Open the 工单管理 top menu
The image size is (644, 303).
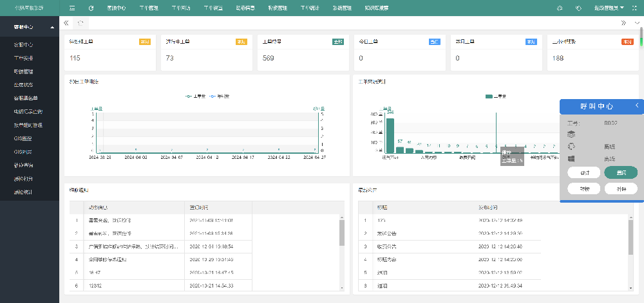pyautogui.click(x=149, y=8)
